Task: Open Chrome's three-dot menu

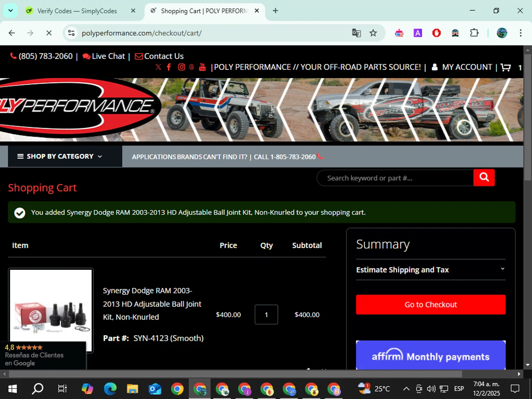Action: pyautogui.click(x=521, y=33)
